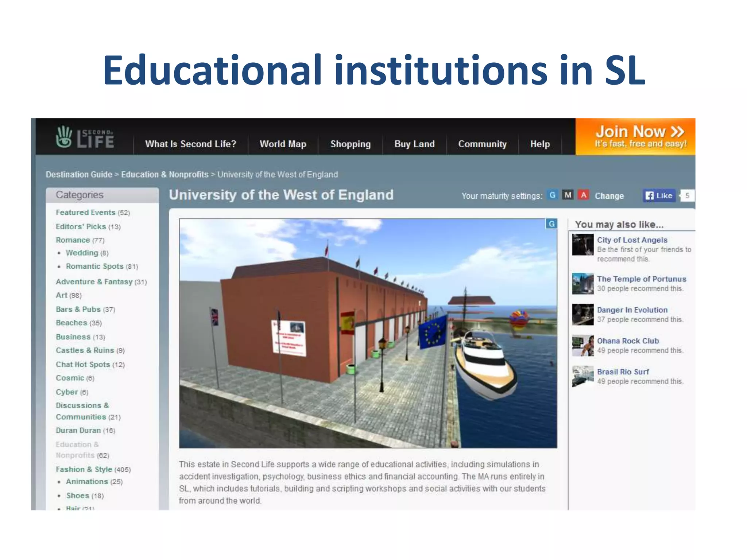Click the Join Now button

pyautogui.click(x=635, y=137)
